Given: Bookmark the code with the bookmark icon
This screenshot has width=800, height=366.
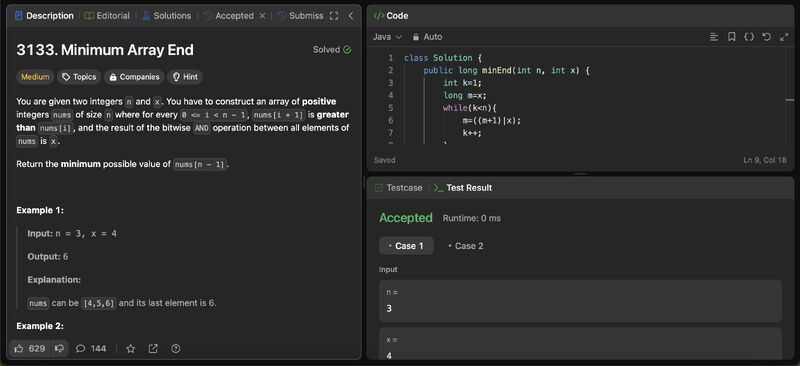Looking at the screenshot, I should [x=732, y=37].
